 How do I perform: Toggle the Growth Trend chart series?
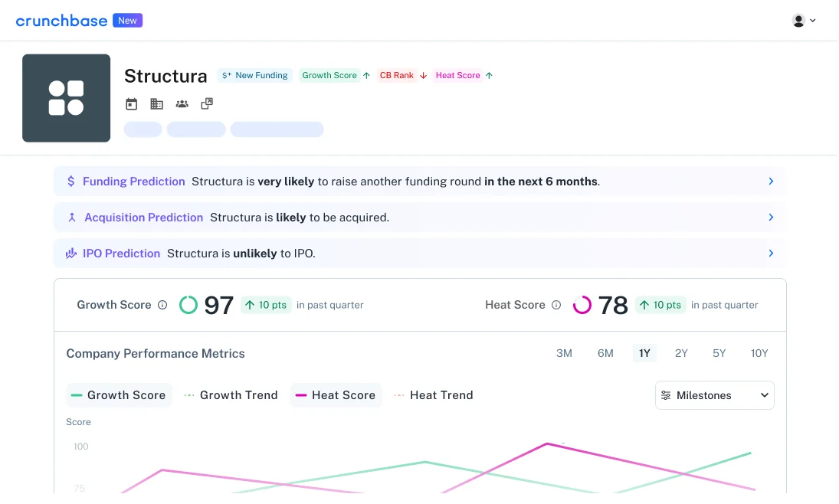[x=231, y=395]
